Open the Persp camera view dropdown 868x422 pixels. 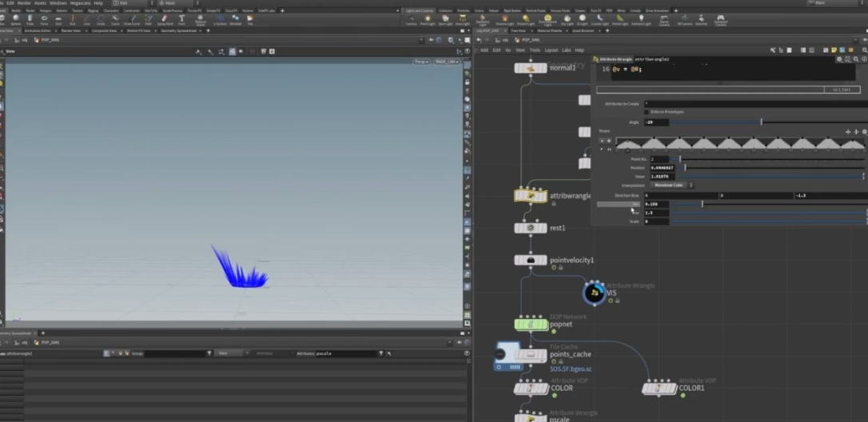[420, 62]
